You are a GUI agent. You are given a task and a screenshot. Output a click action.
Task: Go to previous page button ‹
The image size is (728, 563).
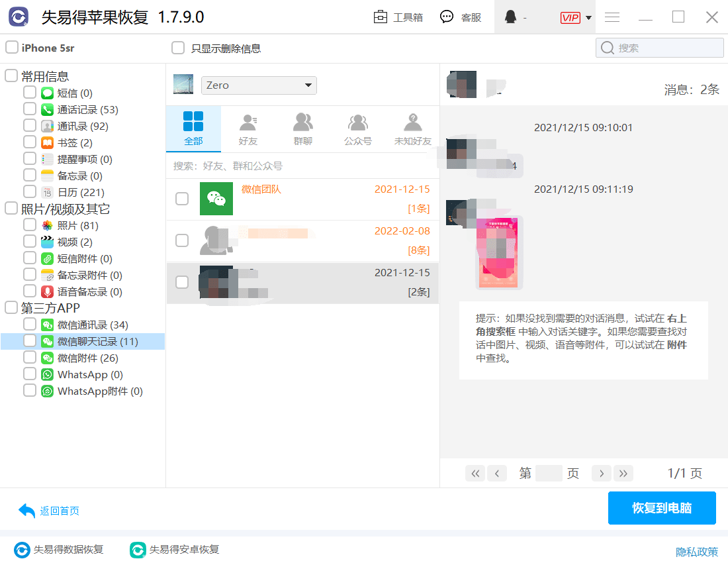click(x=497, y=474)
